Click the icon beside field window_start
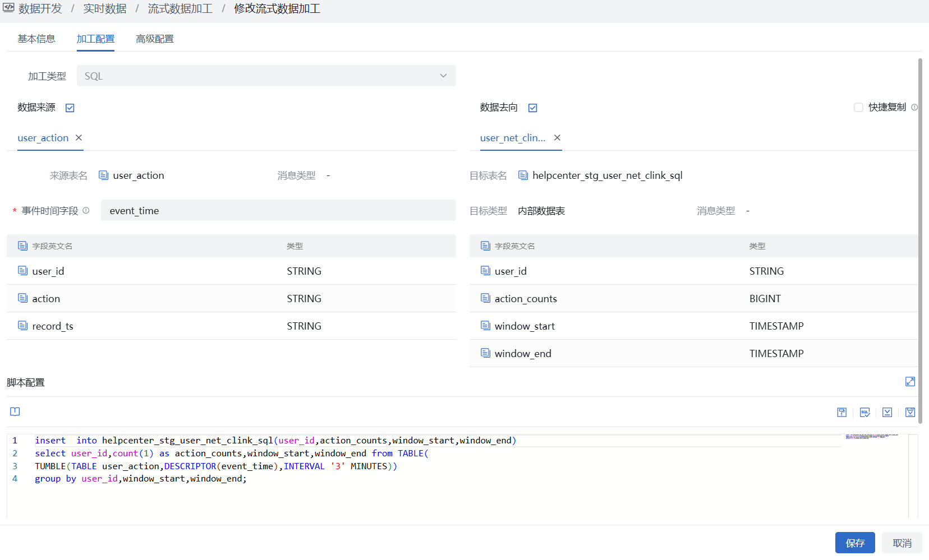This screenshot has height=560, width=929. coord(485,325)
